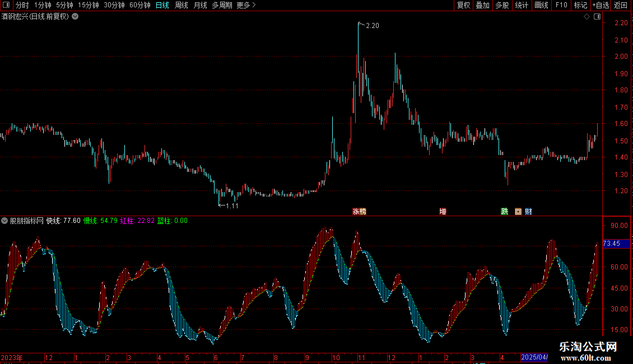633x364 pixels.
Task: Activate the 画线 drawing tool
Action: click(541, 5)
